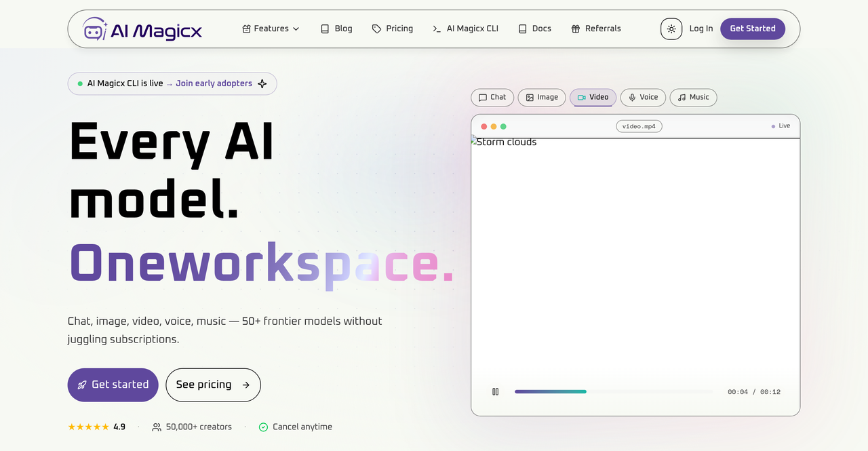
Task: Click the red window dot in preview
Action: [x=484, y=126]
